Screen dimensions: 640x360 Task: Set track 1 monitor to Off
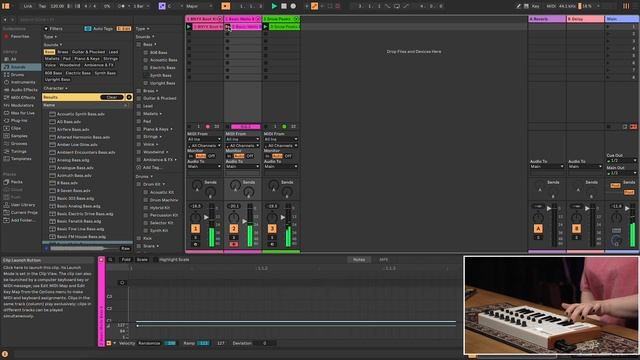[211, 156]
